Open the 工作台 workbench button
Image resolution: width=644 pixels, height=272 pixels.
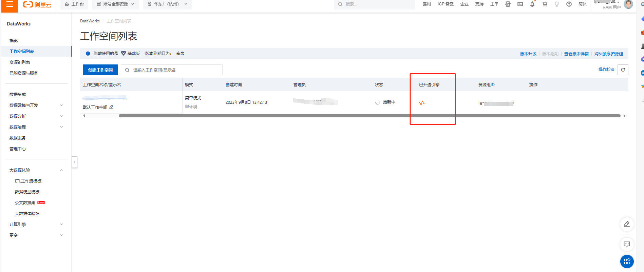[x=74, y=4]
